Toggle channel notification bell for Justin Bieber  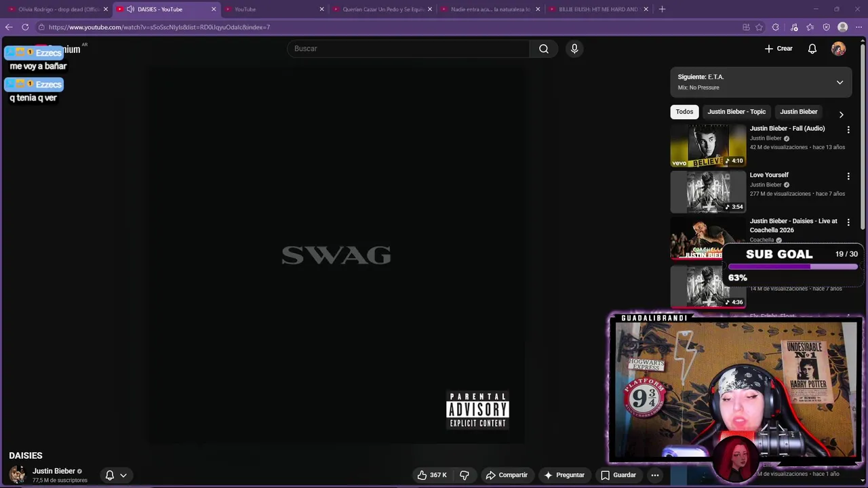coord(110,475)
